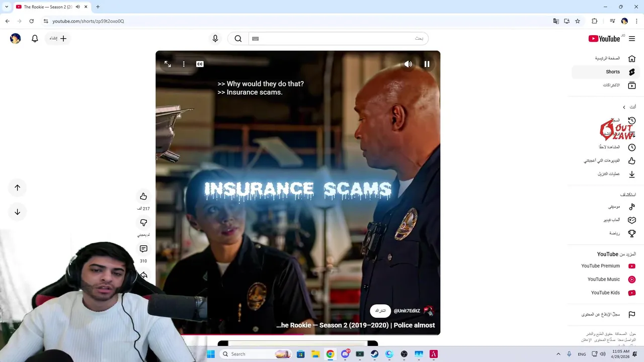644x362 pixels.
Task: Open OBS Studio from the taskbar
Action: 404,354
